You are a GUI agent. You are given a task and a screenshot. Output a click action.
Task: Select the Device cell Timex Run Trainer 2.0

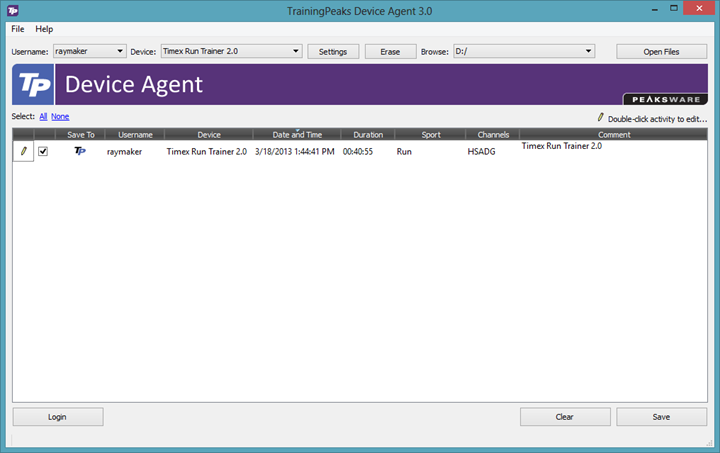click(x=209, y=151)
